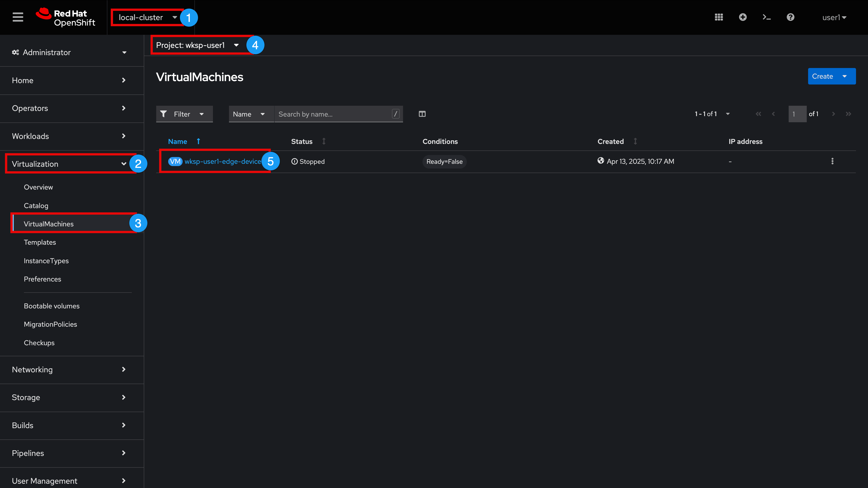
Task: Open the Catalog page
Action: click(x=36, y=205)
